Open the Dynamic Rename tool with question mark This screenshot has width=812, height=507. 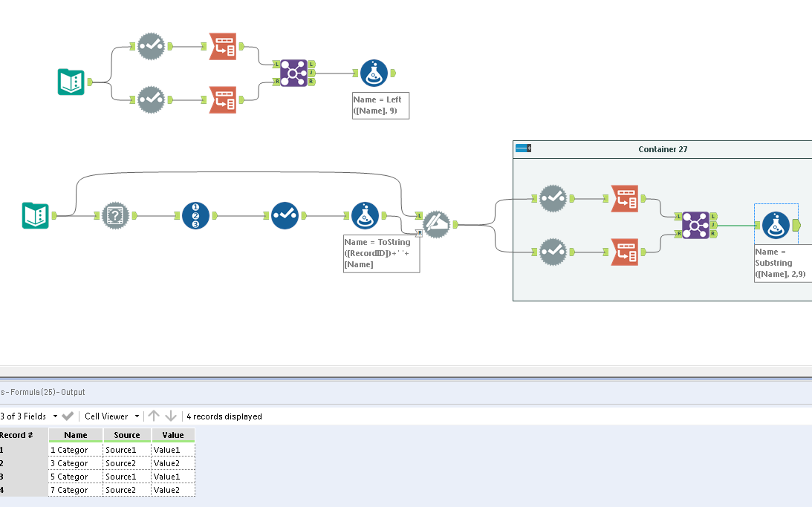pyautogui.click(x=116, y=216)
